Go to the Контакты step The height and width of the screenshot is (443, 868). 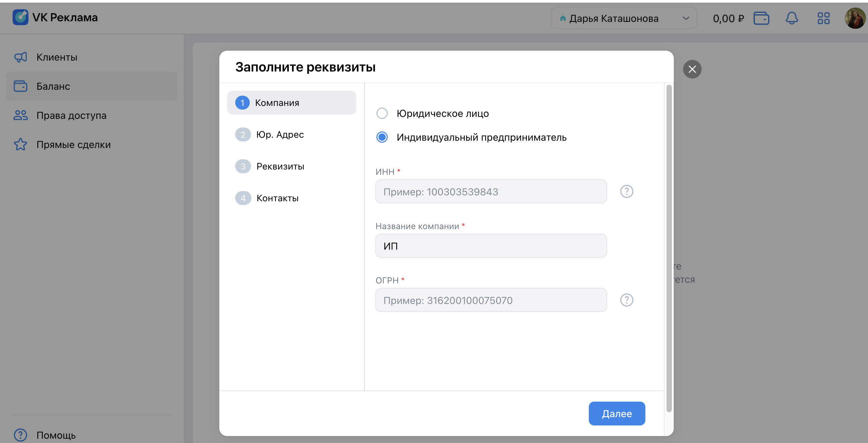point(291,198)
